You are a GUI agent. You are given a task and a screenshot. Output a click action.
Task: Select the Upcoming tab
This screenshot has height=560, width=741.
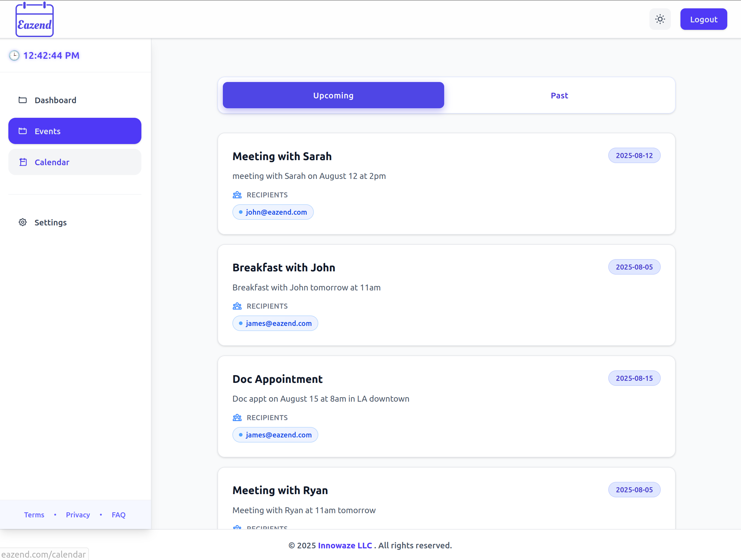[333, 95]
